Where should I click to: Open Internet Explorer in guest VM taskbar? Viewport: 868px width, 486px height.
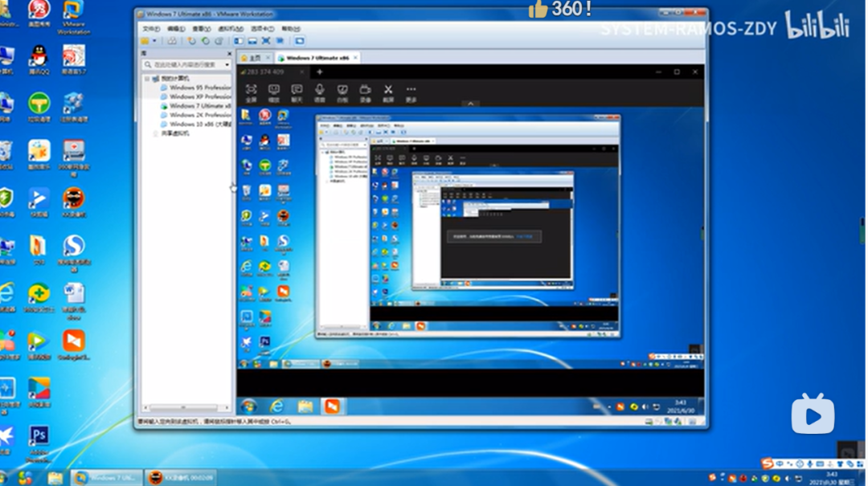[x=276, y=406]
